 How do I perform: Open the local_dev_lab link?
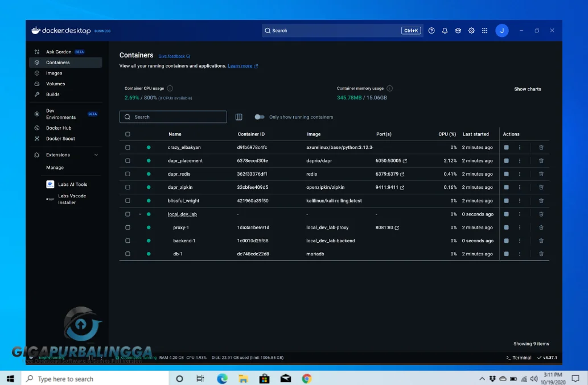182,214
